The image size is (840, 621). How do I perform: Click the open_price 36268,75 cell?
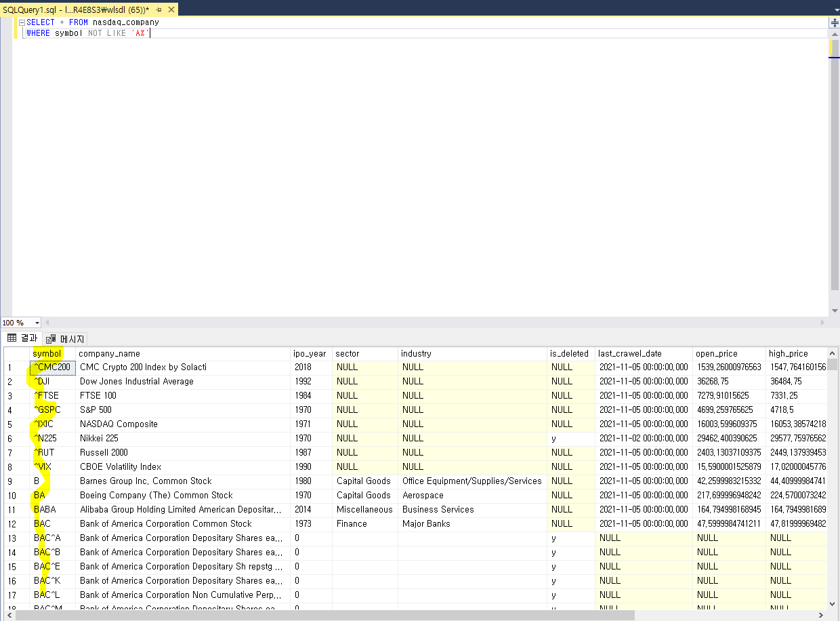click(730, 382)
